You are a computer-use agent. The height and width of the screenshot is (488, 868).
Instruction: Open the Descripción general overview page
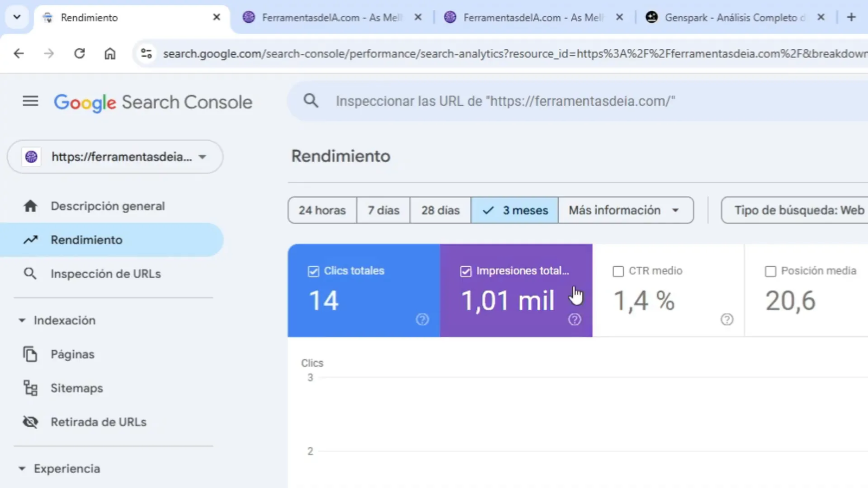(107, 206)
